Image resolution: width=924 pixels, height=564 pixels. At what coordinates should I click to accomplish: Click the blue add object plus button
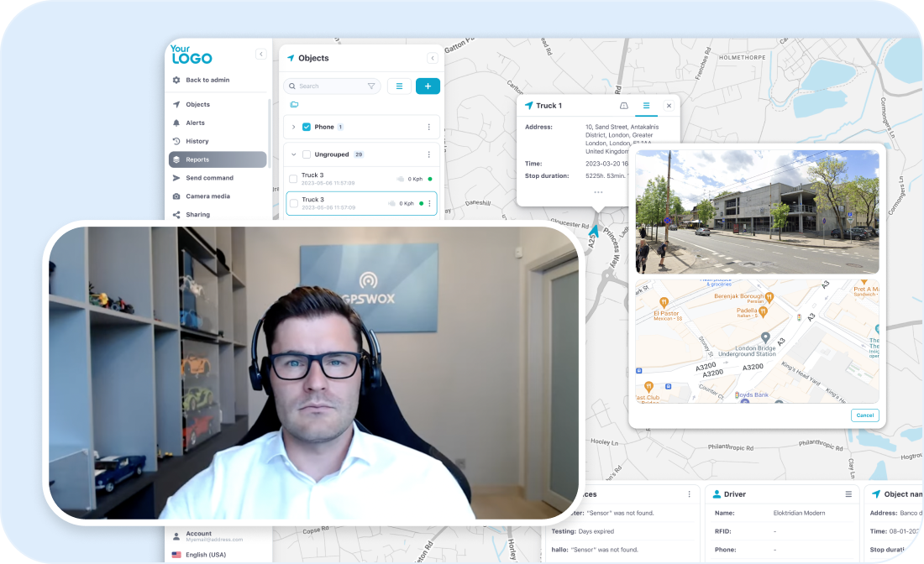click(428, 86)
